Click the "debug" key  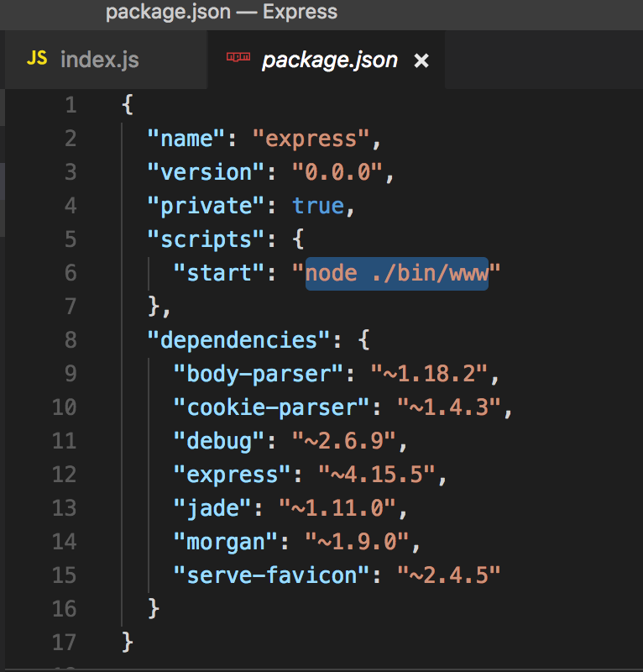click(x=219, y=441)
